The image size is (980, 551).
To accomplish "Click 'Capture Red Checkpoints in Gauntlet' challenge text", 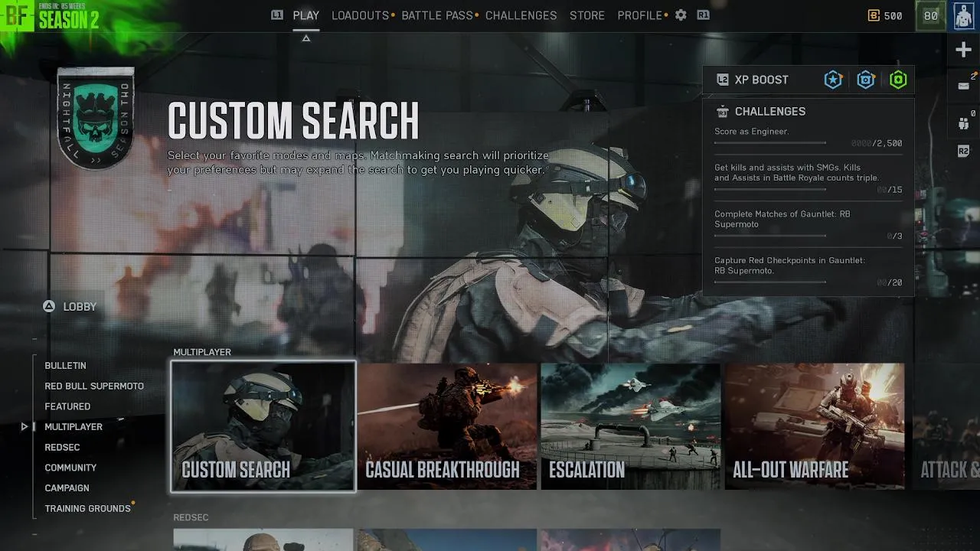I will point(790,266).
